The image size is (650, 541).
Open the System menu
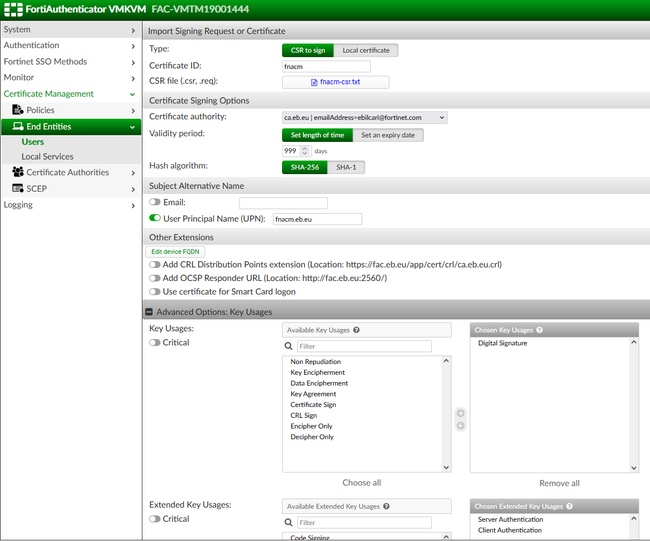[71, 30]
